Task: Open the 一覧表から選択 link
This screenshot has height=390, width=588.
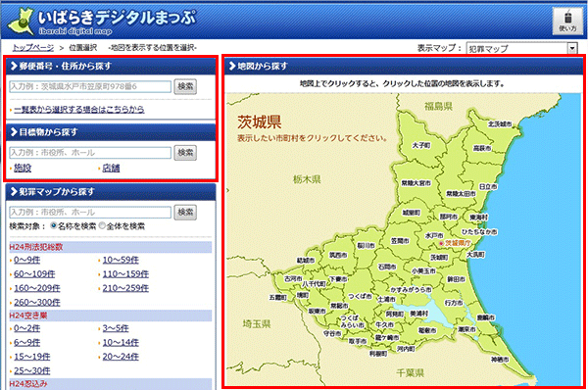Action: (79, 110)
